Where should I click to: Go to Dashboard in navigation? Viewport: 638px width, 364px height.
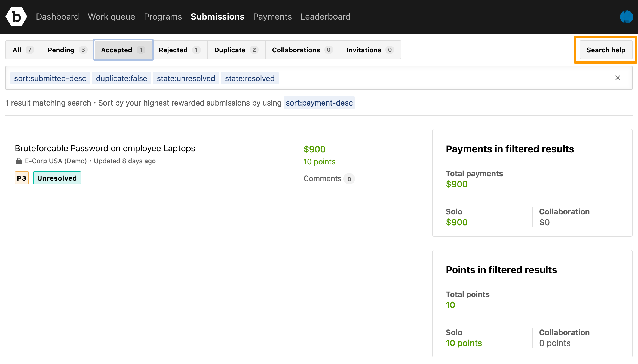(x=57, y=17)
